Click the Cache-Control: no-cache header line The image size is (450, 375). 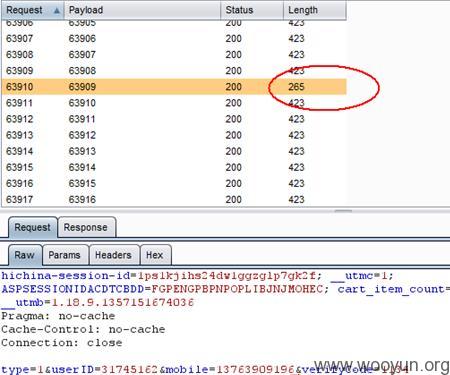pos(83,329)
